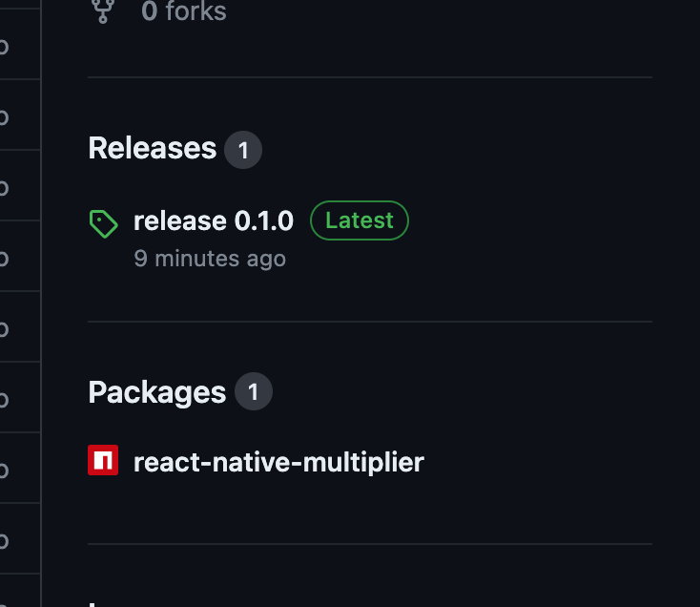
Task: Click the fork icon beside the forks count
Action: pos(103,11)
